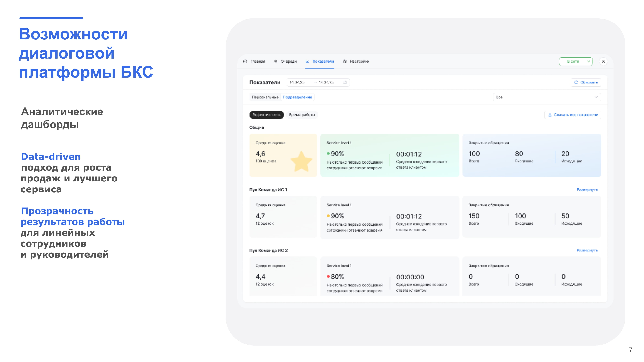
Task: Click the end date field in range
Action: point(326,82)
